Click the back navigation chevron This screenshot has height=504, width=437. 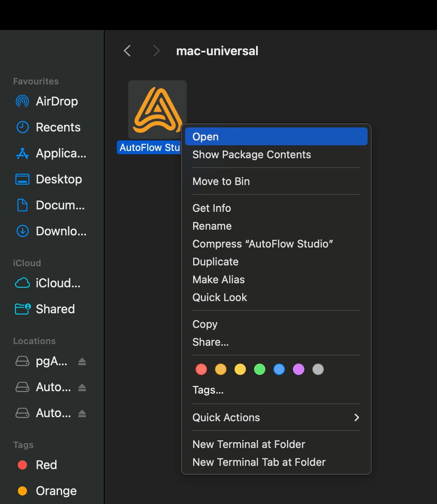[127, 51]
